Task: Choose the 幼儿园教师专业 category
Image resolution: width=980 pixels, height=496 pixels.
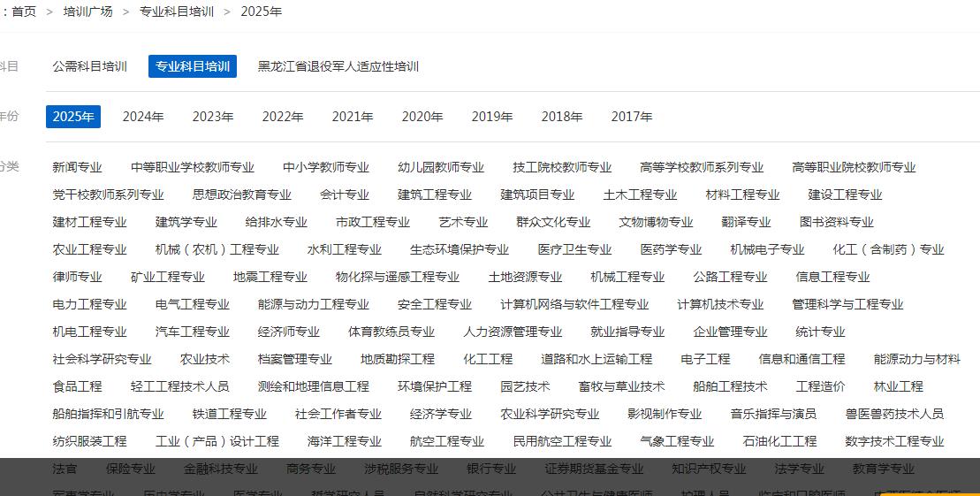Action: click(x=441, y=167)
